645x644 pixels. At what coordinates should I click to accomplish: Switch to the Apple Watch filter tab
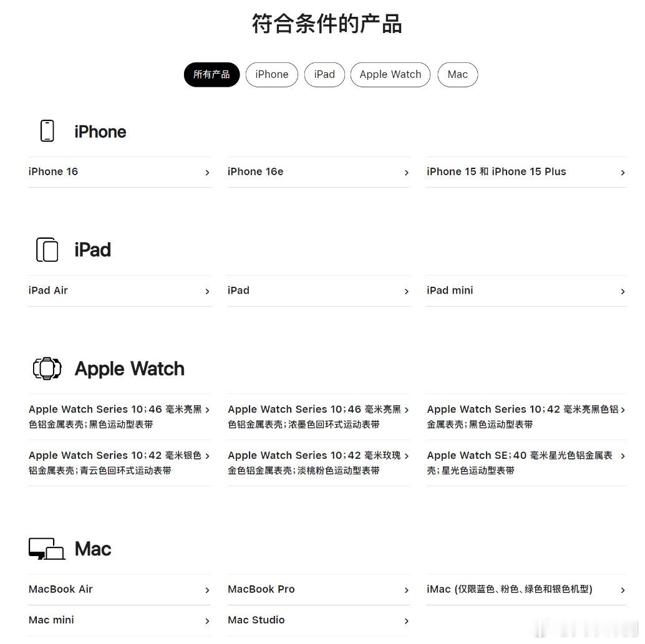tap(390, 74)
